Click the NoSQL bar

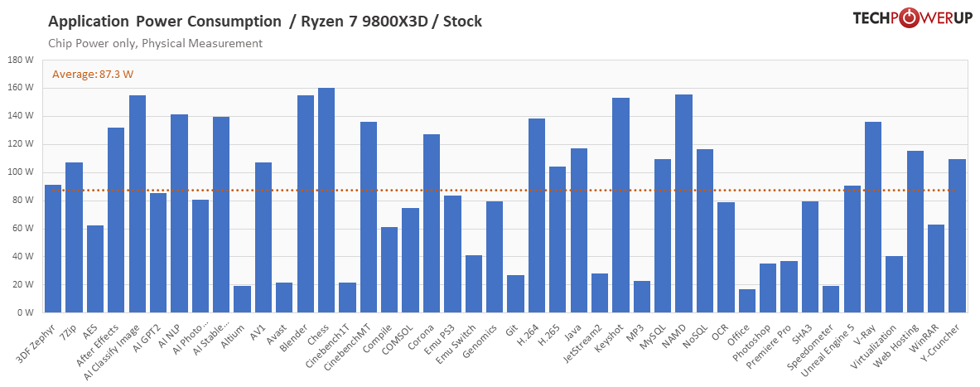[x=706, y=230]
